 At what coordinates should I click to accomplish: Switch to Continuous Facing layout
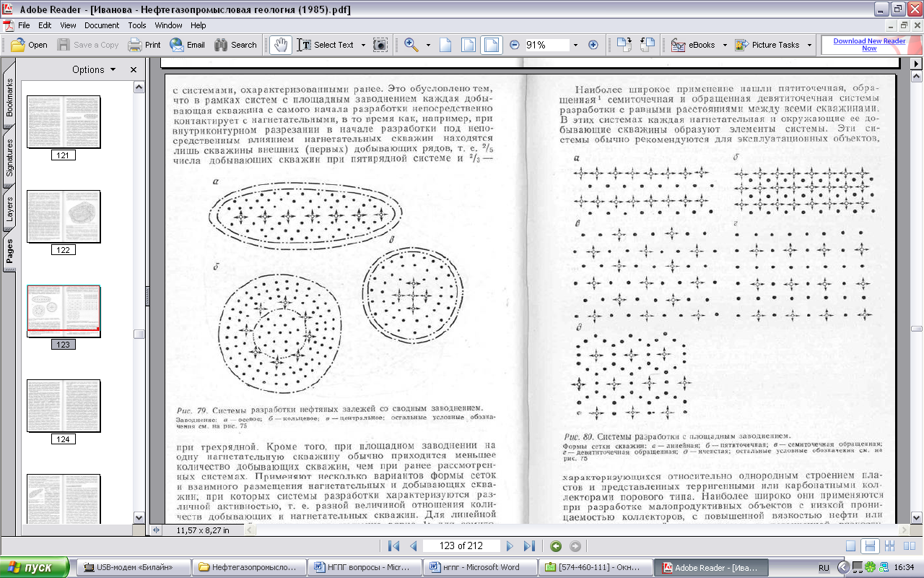(x=889, y=546)
